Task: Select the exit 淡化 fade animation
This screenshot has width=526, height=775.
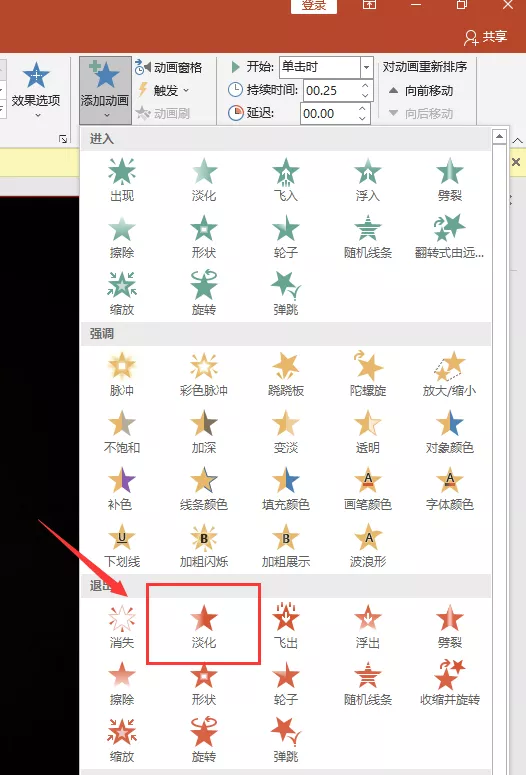Action: [204, 627]
